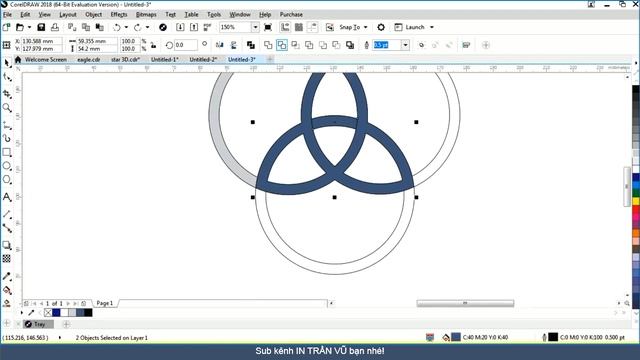
Task: Switch to the Untitled-2 tab
Action: [x=203, y=60]
